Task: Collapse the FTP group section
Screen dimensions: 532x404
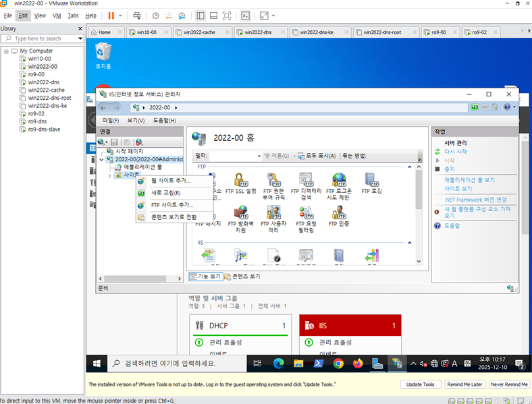Action: click(x=410, y=167)
